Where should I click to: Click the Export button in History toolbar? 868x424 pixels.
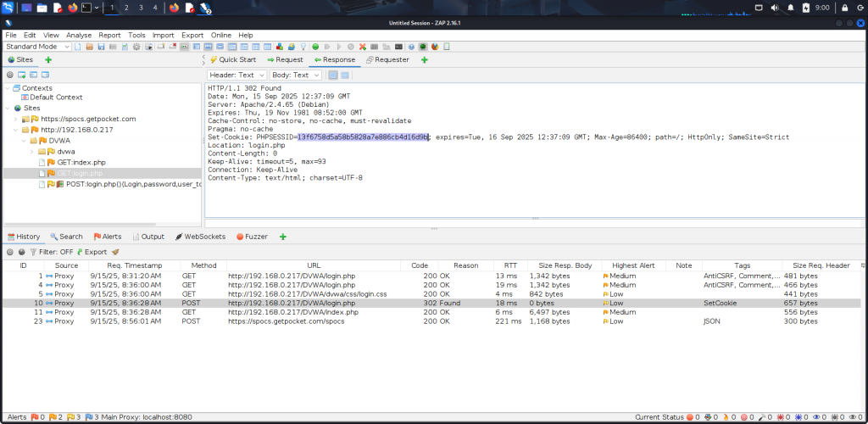point(92,252)
